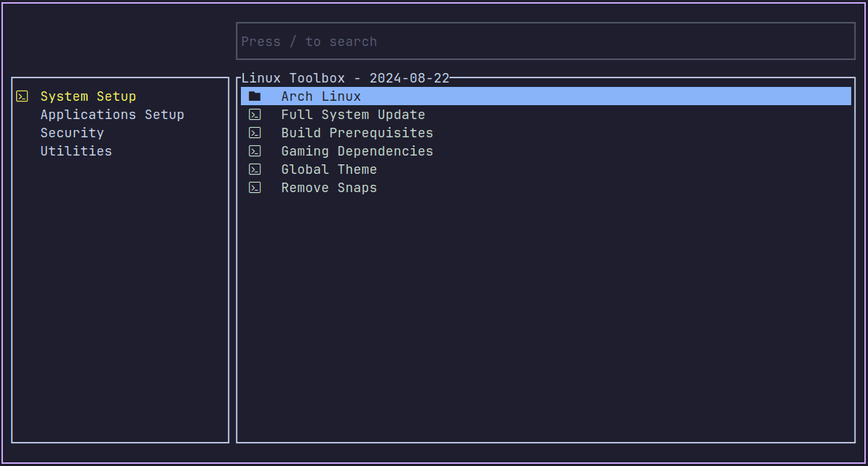Run the Full System Update command
The height and width of the screenshot is (466, 868).
point(353,115)
